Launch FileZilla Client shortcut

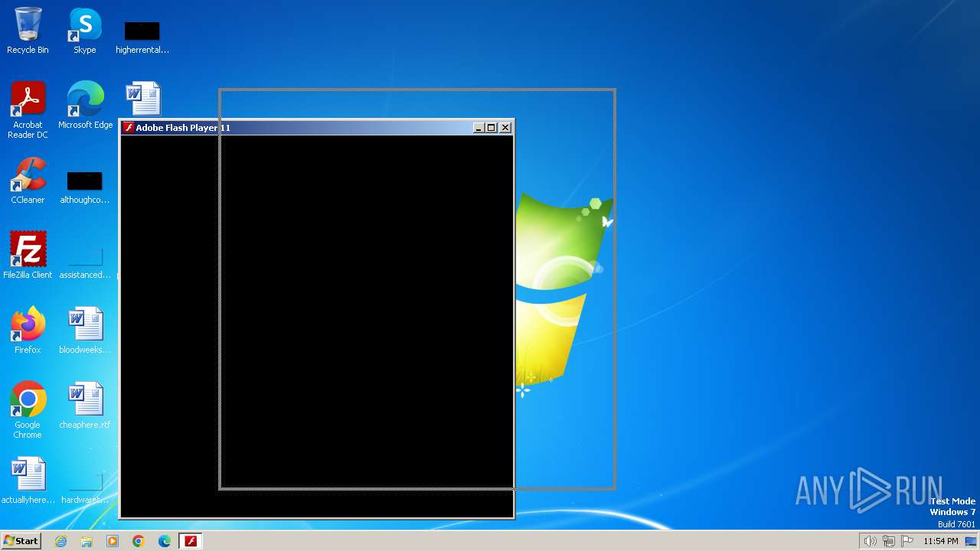tap(28, 256)
